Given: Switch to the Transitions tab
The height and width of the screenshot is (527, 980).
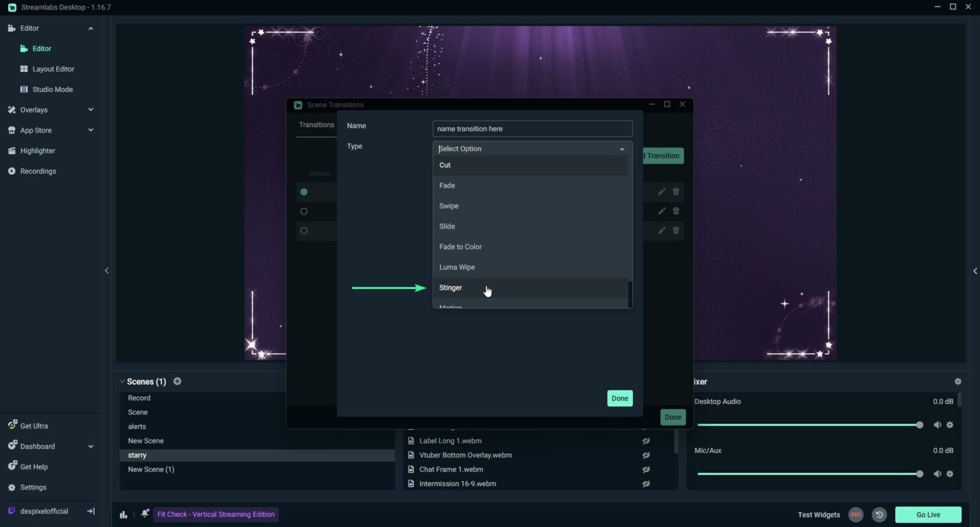Looking at the screenshot, I should click(x=316, y=124).
